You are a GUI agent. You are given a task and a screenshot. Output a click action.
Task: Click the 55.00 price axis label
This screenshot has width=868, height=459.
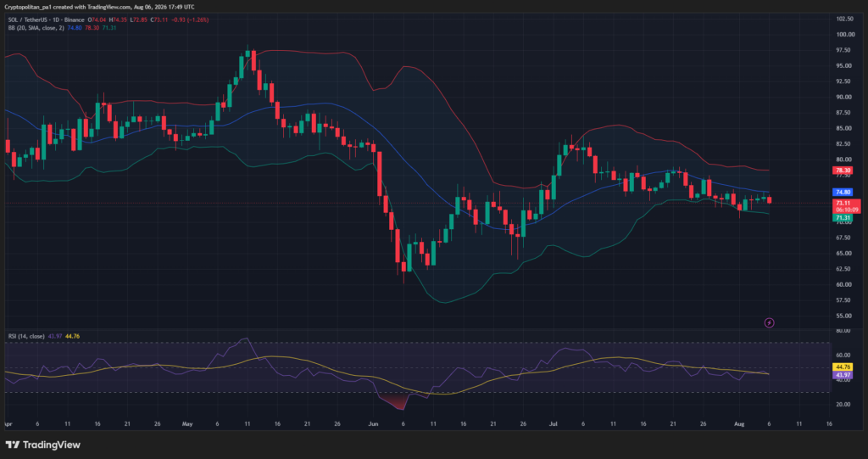click(x=843, y=316)
